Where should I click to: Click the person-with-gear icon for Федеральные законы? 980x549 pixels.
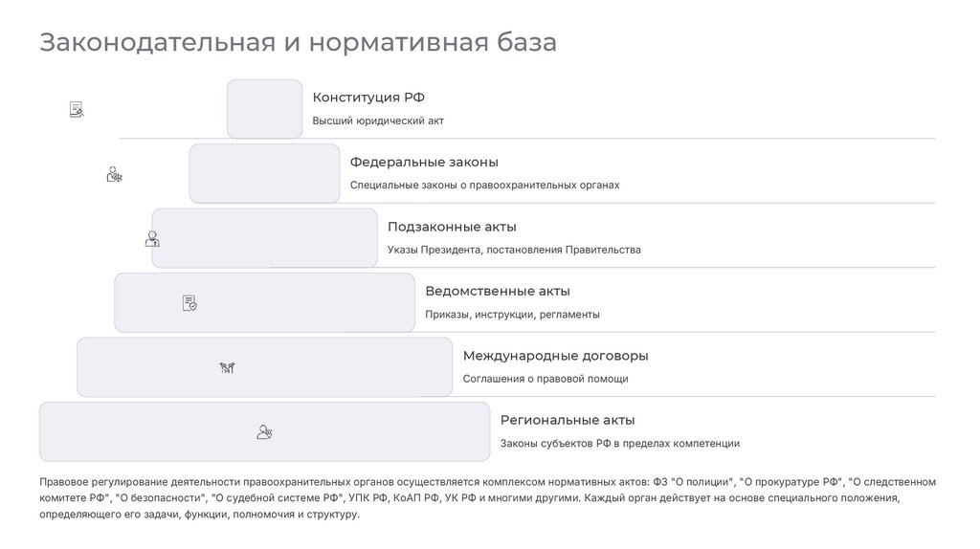pos(114,174)
